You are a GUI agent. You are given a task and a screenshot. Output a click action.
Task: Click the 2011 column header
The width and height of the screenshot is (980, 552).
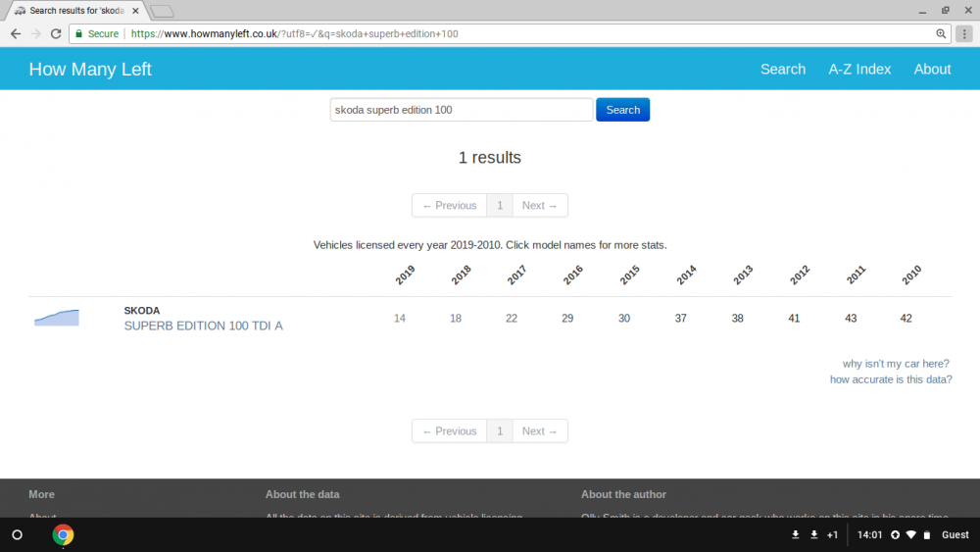point(856,276)
